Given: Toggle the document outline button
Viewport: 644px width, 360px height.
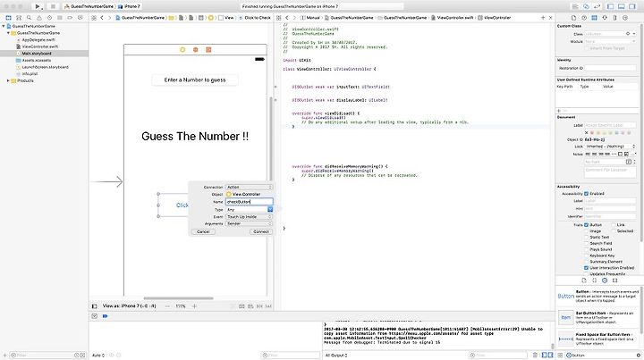Looking at the screenshot, I should point(95,306).
